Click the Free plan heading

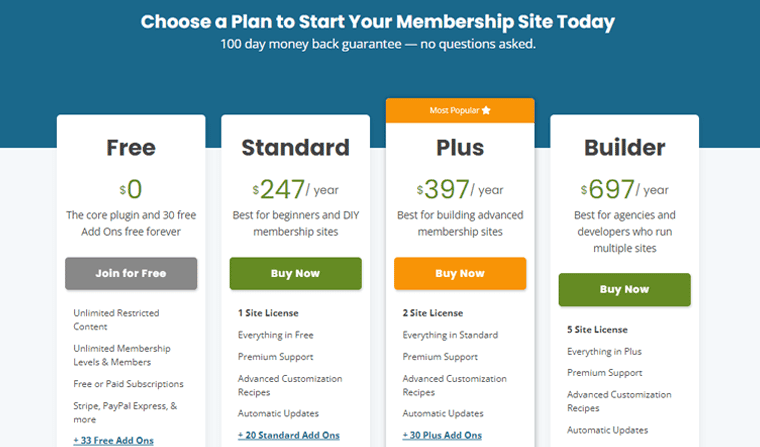tap(131, 148)
